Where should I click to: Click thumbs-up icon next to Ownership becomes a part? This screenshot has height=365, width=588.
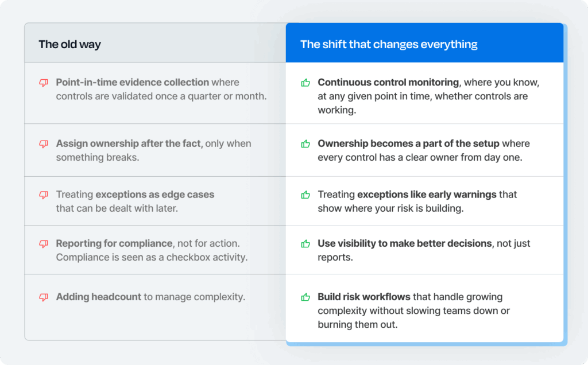click(x=305, y=143)
